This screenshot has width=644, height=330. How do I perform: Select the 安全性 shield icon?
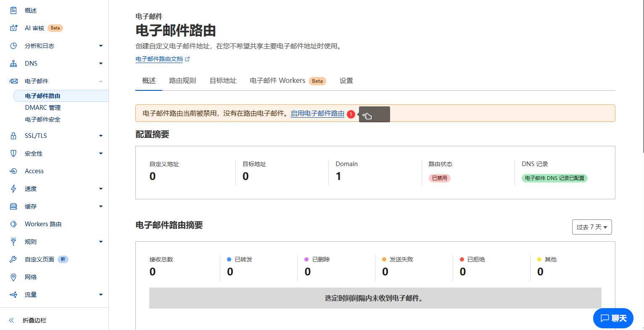click(13, 153)
